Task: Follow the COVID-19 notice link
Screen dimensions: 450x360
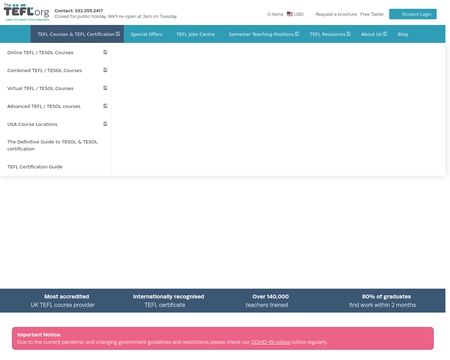Action: (270, 342)
